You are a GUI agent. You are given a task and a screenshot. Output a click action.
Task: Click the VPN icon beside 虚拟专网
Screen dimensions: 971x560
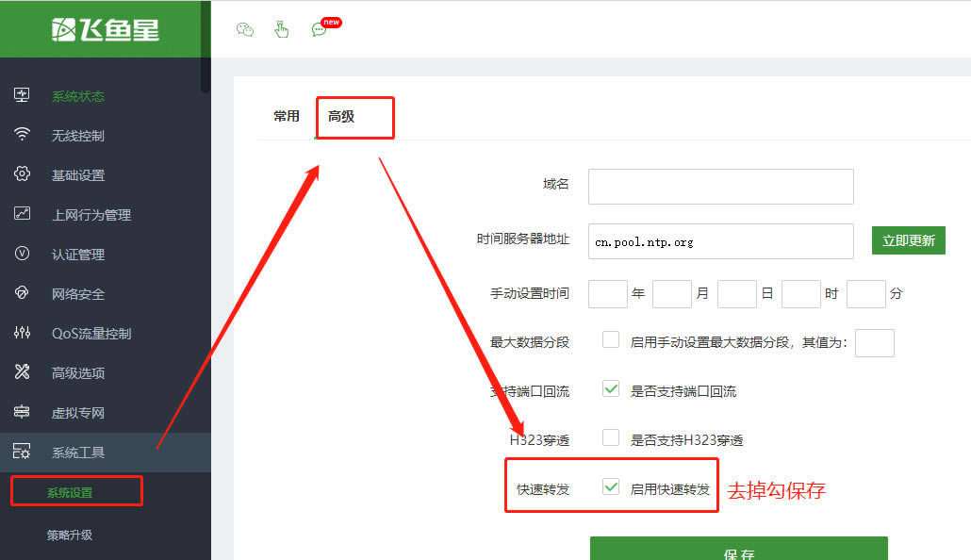22,411
